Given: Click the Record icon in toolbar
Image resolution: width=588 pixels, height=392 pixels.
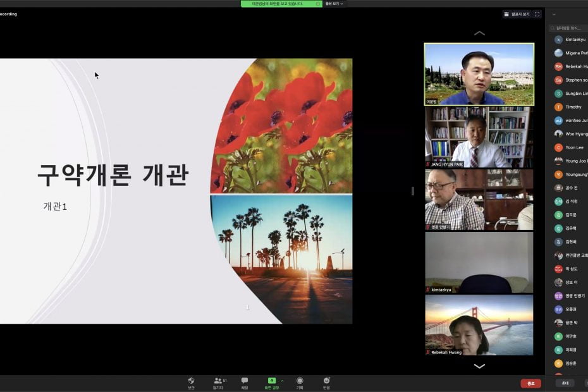Looking at the screenshot, I should [x=300, y=381].
